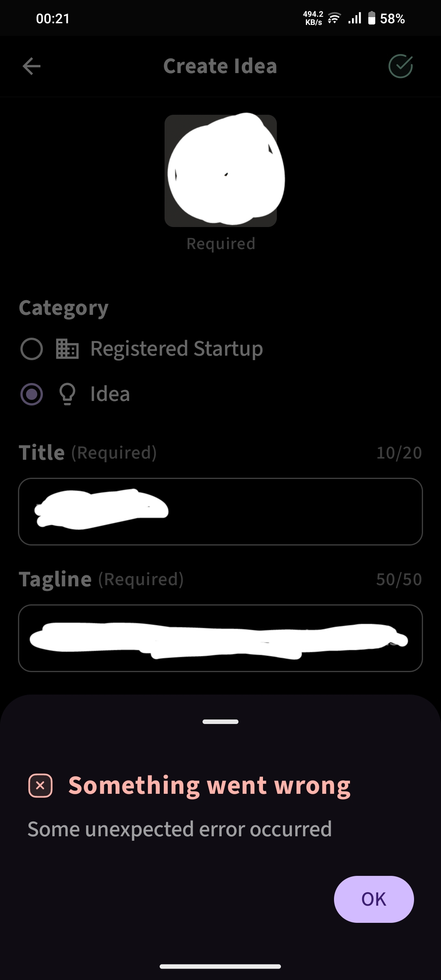This screenshot has width=441, height=980.
Task: Tap the Create Idea page title
Action: pos(220,66)
